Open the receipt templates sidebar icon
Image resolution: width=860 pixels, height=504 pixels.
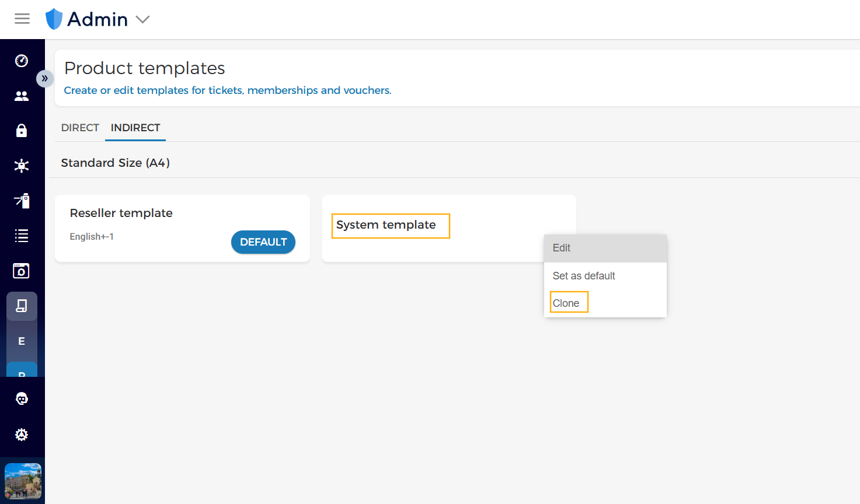22,306
